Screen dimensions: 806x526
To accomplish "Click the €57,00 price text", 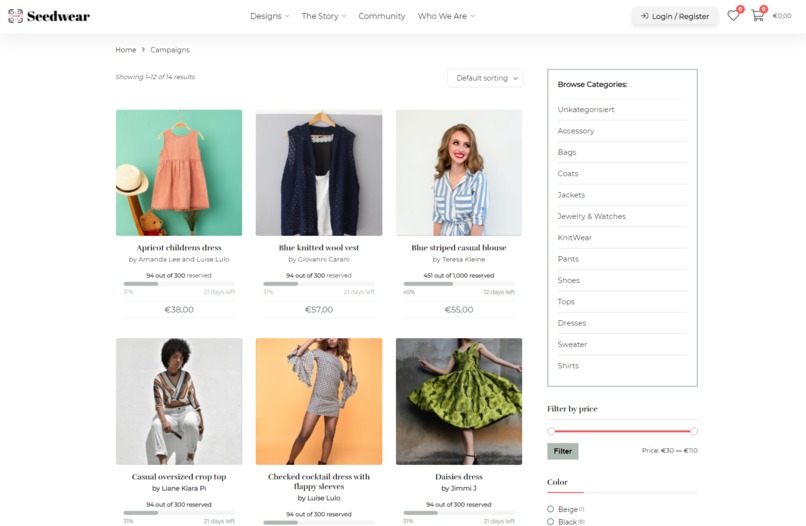I will [x=319, y=310].
